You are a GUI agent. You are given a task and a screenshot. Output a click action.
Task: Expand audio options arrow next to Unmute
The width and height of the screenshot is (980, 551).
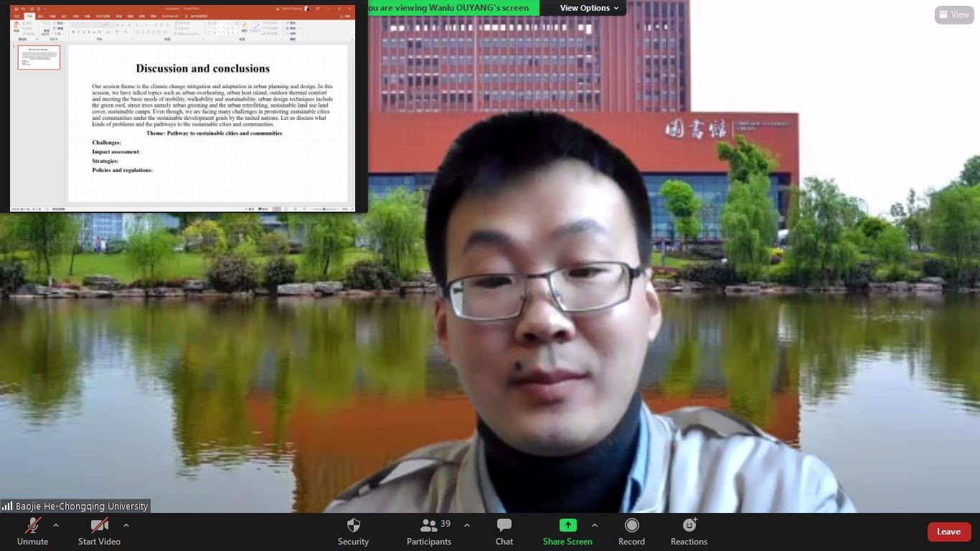point(56,525)
